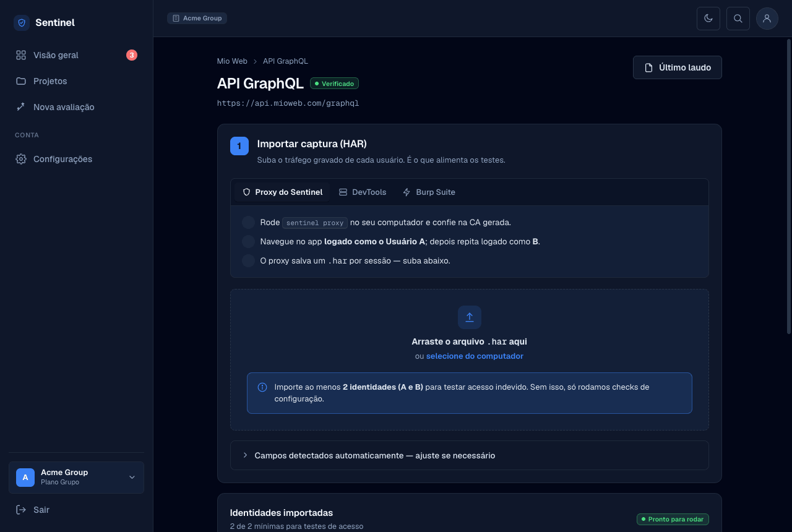Click the document icon in Último laudo

pos(649,67)
